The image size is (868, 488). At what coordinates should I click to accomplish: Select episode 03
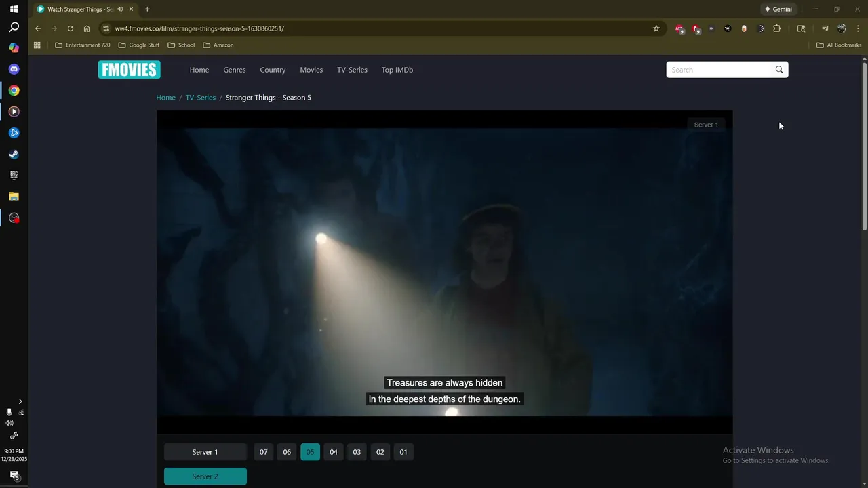[x=357, y=452]
